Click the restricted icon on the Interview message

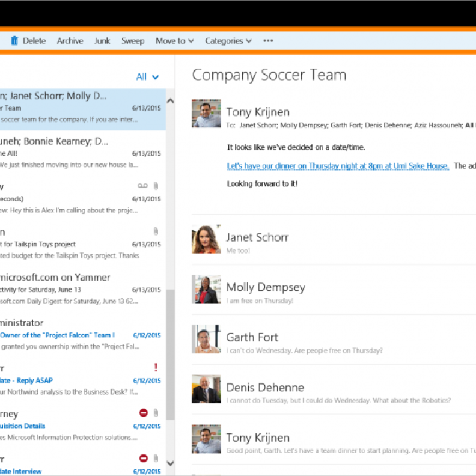[143, 458]
